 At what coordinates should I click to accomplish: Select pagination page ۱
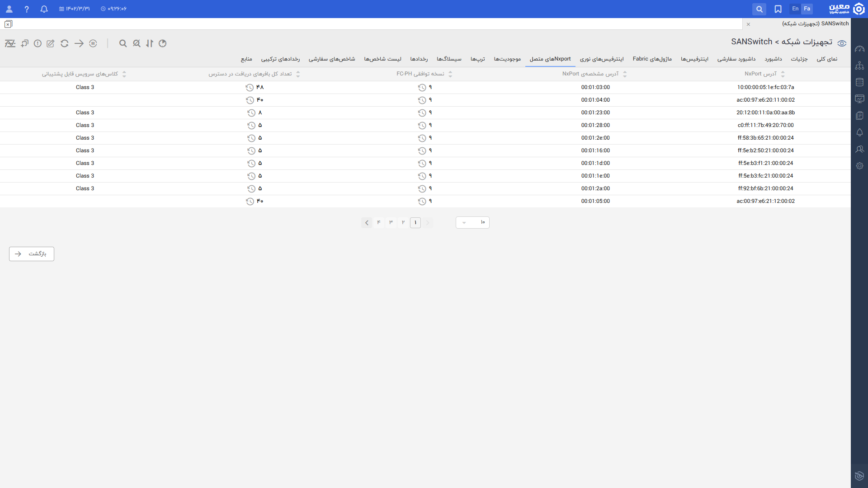[x=415, y=222]
